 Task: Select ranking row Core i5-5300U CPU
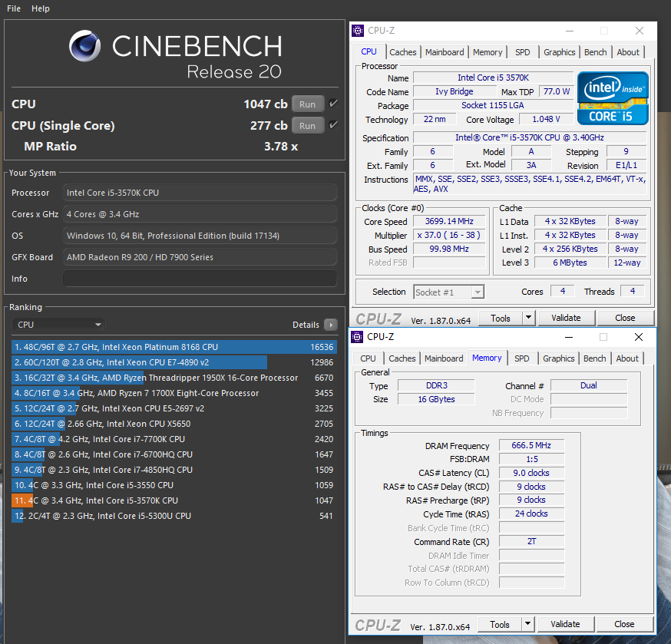[174, 516]
